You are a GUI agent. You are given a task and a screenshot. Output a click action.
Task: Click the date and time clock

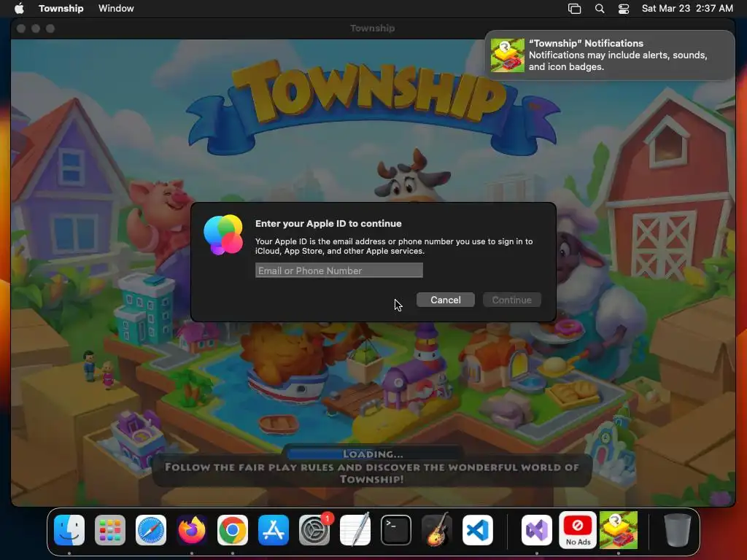[687, 8]
